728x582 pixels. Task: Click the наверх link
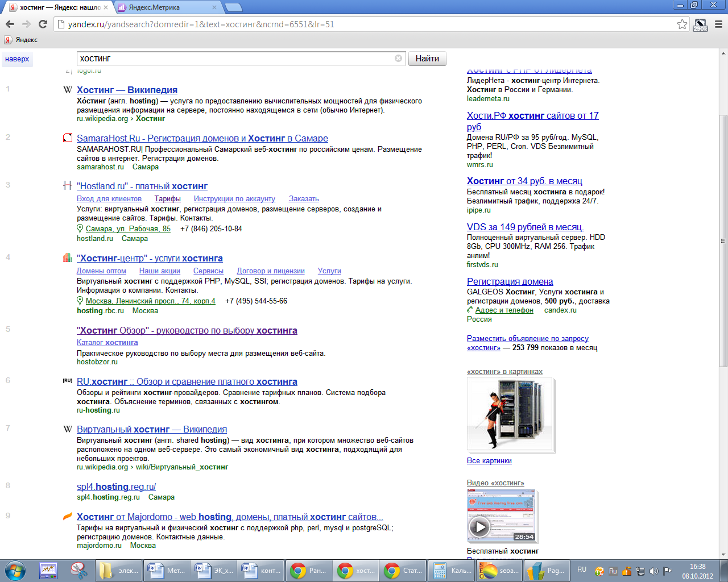tap(17, 59)
